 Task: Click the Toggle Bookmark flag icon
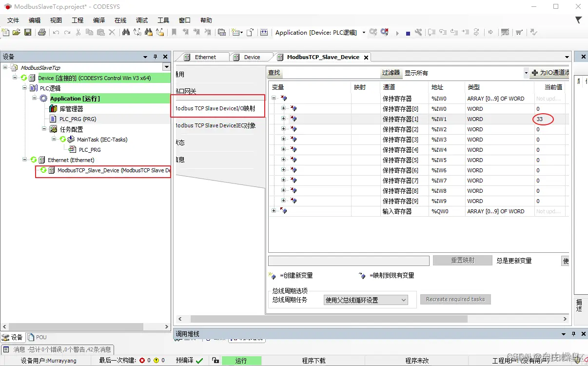point(174,32)
